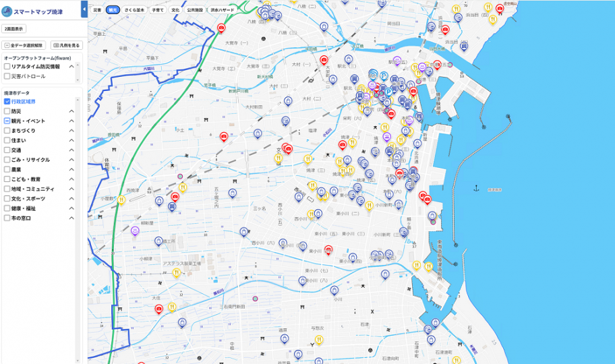615x364 pixels.
Task: Collapse the リアルタイム防災情報 chevron
Action: [x=71, y=67]
